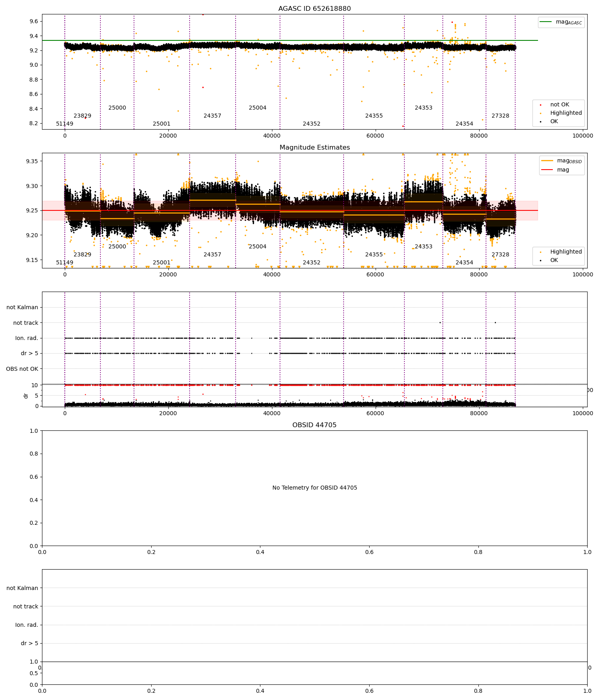600x700 pixels.
Task: Select OBSID label 24354 in the AGASC plot
Action: click(464, 124)
